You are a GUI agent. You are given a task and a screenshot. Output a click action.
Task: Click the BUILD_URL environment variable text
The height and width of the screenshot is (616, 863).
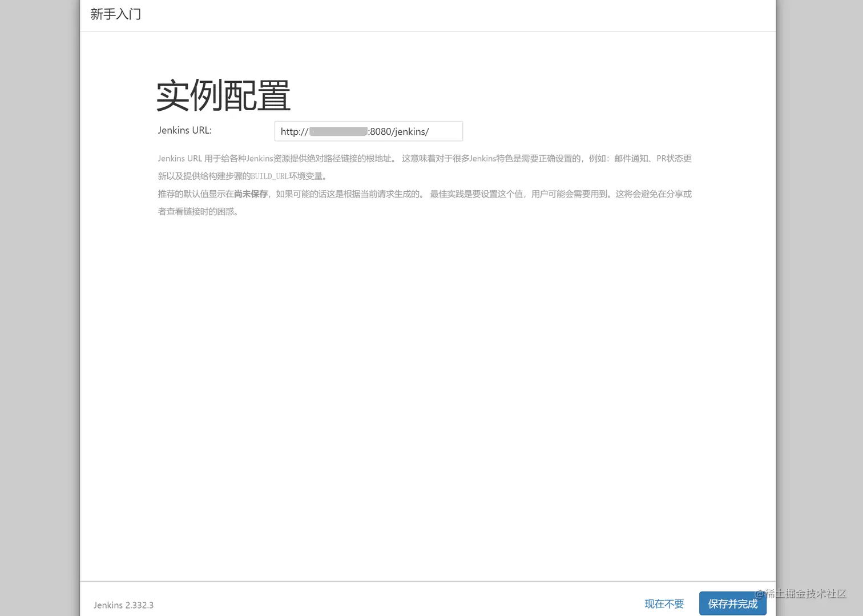[269, 176]
